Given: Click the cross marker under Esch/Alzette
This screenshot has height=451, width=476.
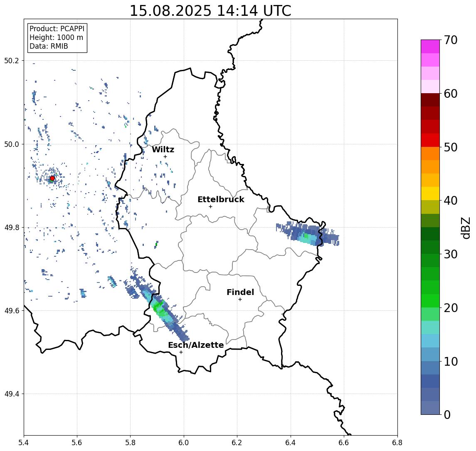Looking at the screenshot, I should tap(181, 352).
